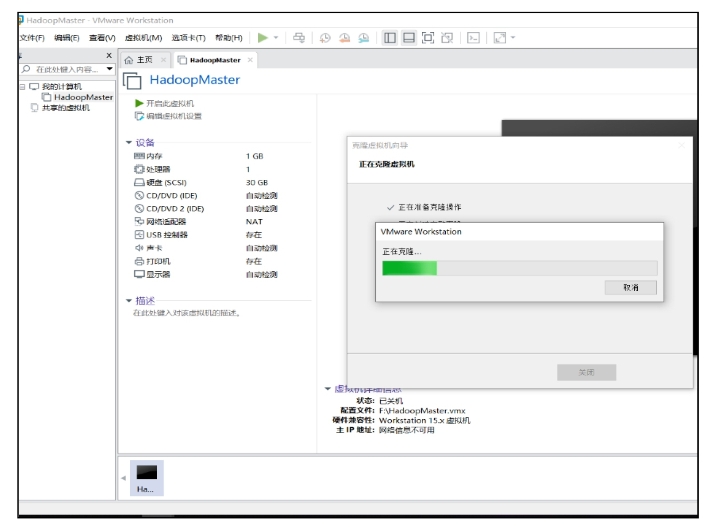This screenshot has width=718, height=527.
Task: Open the 查看(V) menu
Action: 102,38
